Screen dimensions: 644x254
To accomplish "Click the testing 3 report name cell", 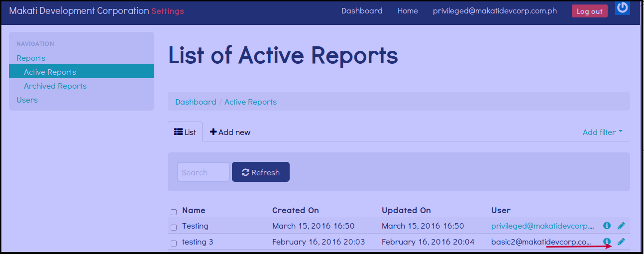I will coord(198,242).
